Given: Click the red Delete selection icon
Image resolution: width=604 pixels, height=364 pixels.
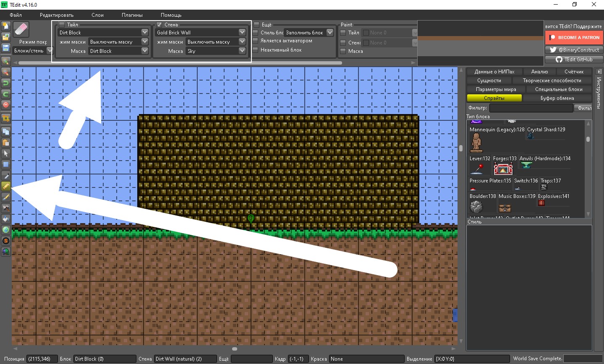Looking at the screenshot, I should (6, 105).
